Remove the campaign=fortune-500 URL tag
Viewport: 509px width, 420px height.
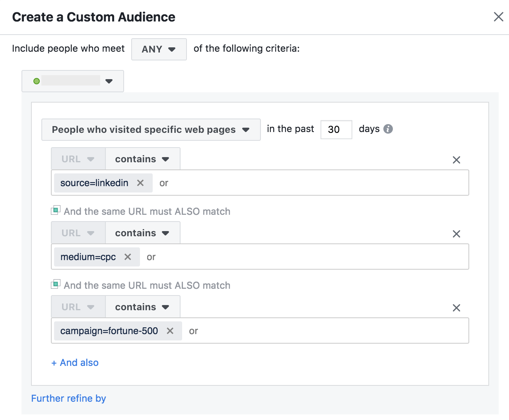pos(170,331)
